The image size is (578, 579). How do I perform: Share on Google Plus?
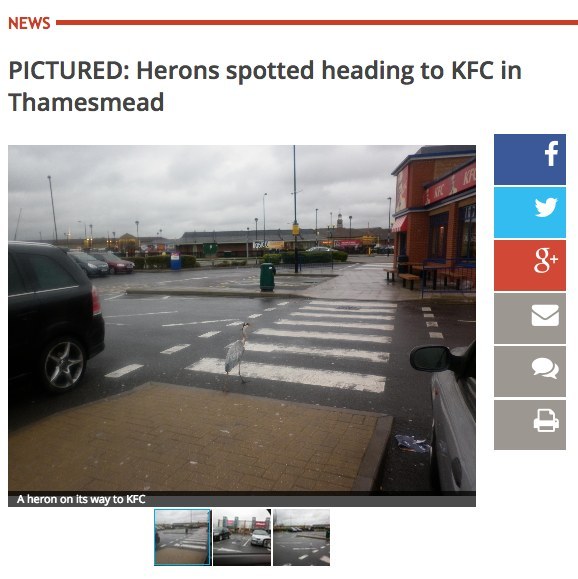(530, 265)
